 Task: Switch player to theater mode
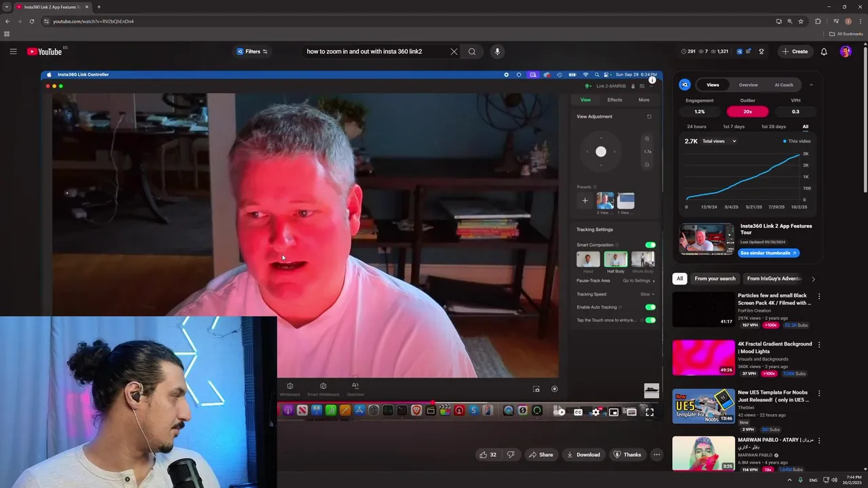631,412
